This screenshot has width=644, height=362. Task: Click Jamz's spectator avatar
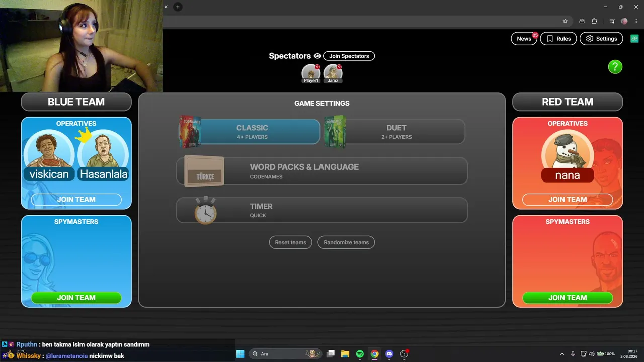point(333,73)
